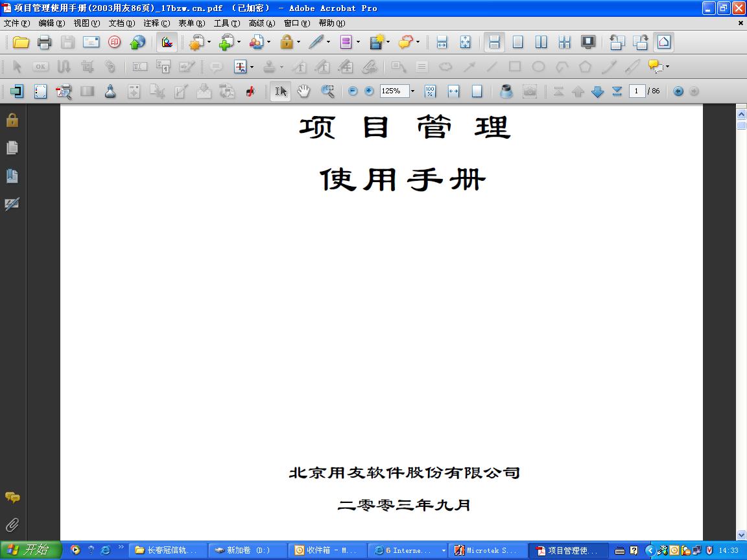Toggle two-up page layout

tap(541, 42)
